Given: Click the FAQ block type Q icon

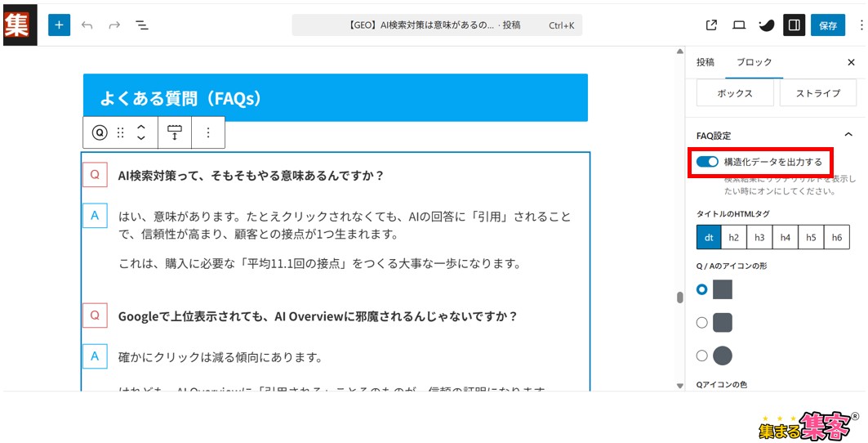Looking at the screenshot, I should 100,132.
